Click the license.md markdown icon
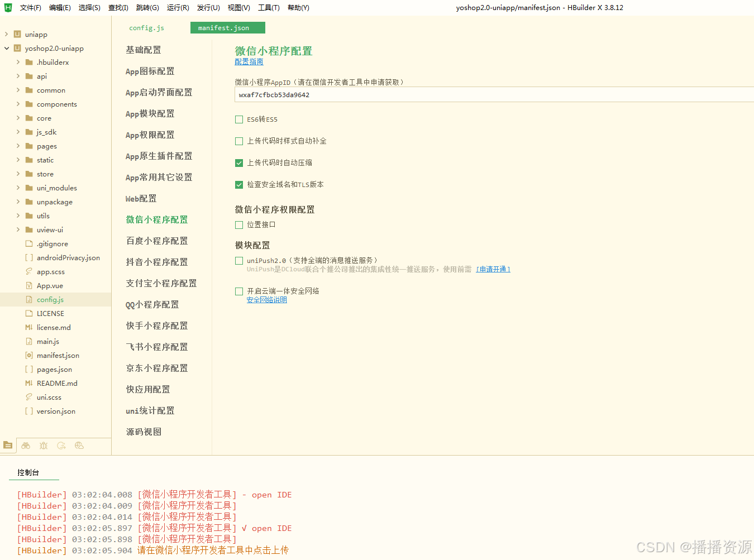The height and width of the screenshot is (560, 754). tap(29, 327)
